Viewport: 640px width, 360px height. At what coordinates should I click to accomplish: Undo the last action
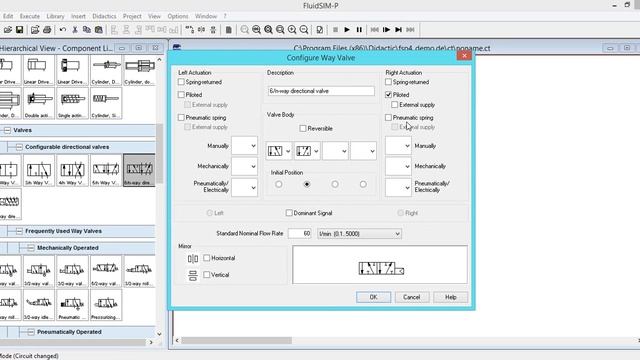[62, 30]
